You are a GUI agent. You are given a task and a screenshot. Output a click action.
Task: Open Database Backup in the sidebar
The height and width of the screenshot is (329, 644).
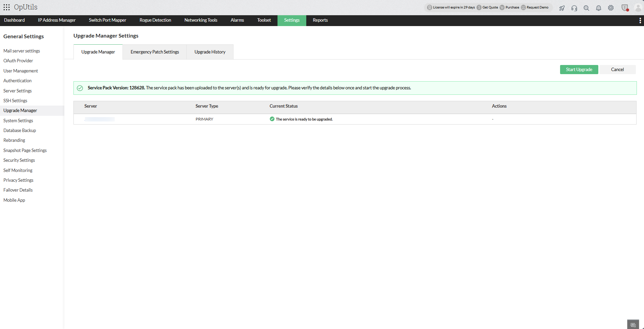coord(20,131)
